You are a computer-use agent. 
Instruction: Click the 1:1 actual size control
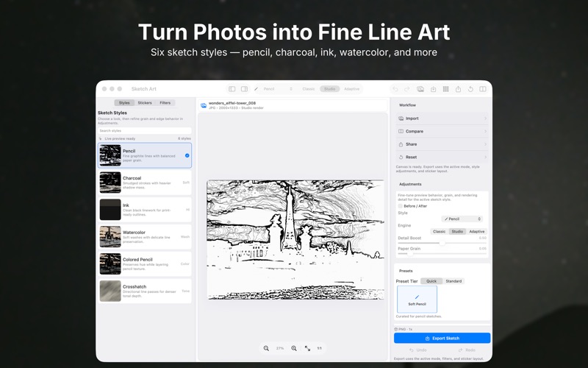click(x=320, y=348)
